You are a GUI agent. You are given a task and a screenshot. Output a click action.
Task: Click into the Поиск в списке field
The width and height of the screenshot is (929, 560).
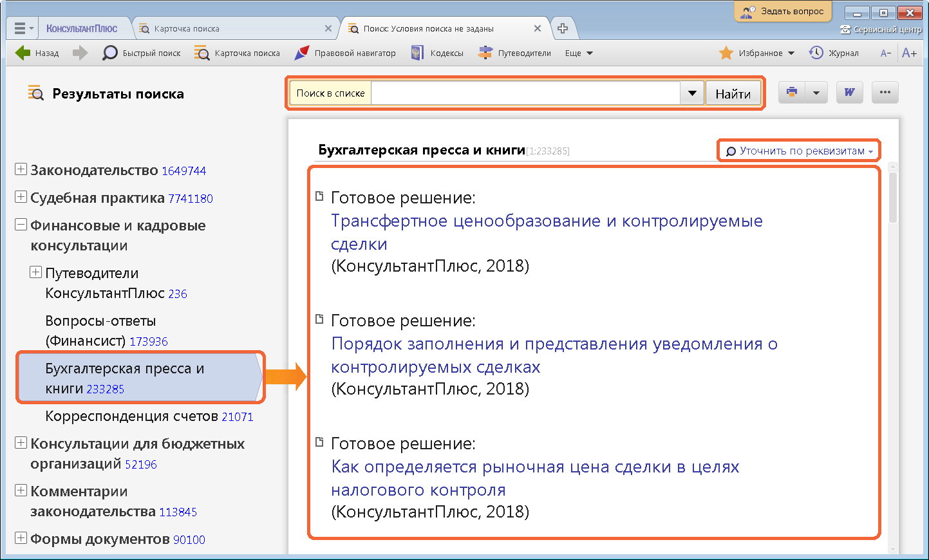click(x=525, y=93)
